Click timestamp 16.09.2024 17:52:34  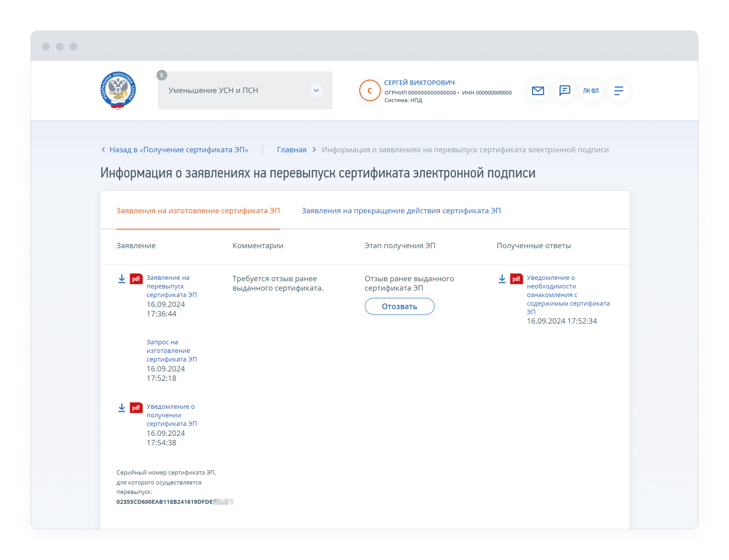click(x=562, y=321)
